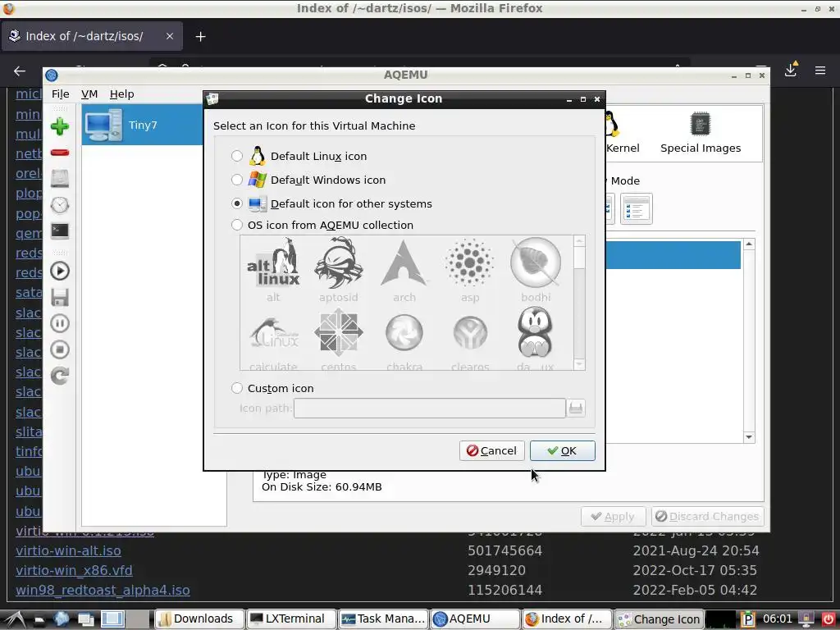
Task: Open the Kernel tab in AQEMU
Action: (x=622, y=133)
